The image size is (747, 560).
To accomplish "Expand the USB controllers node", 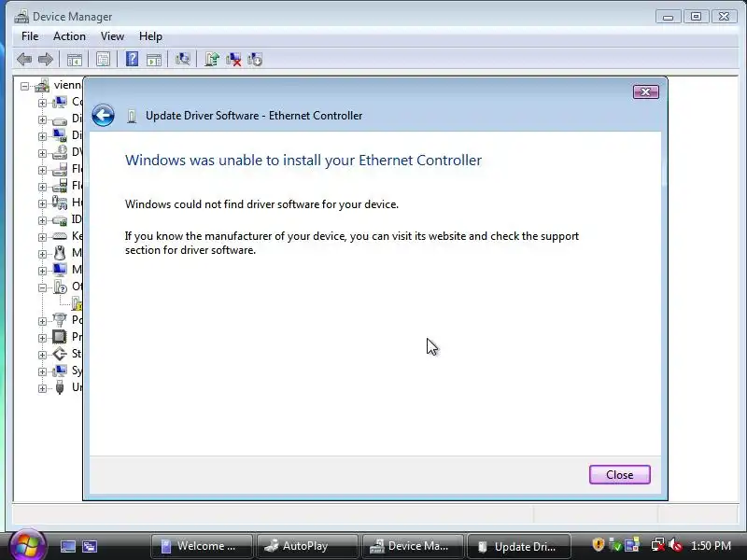I will coord(42,388).
